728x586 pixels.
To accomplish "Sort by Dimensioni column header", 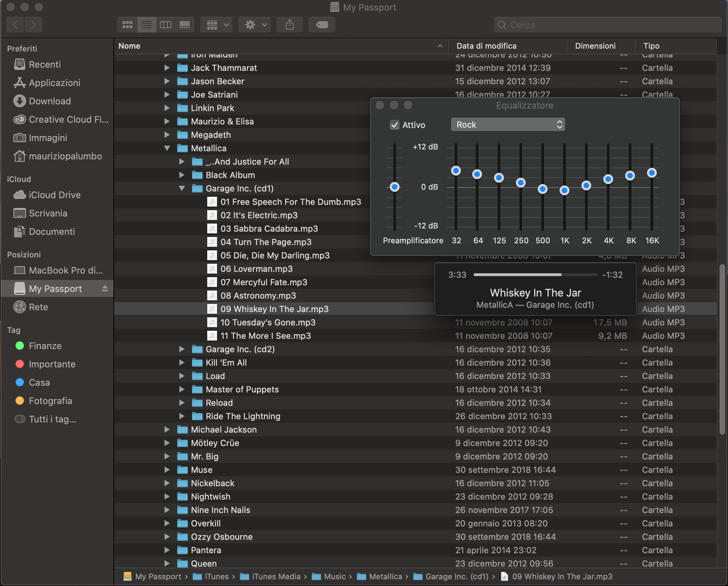I will click(601, 46).
